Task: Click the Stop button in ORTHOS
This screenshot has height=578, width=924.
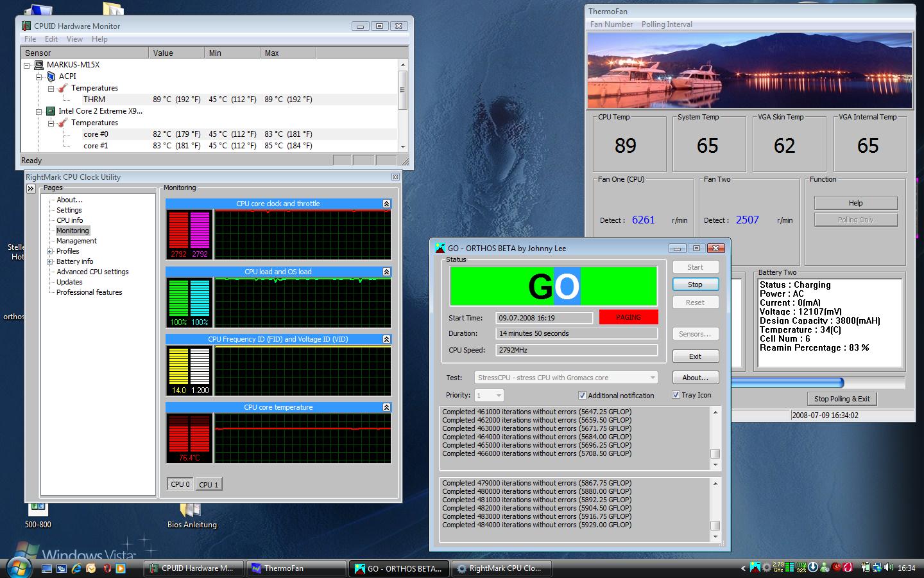Action: [x=695, y=285]
